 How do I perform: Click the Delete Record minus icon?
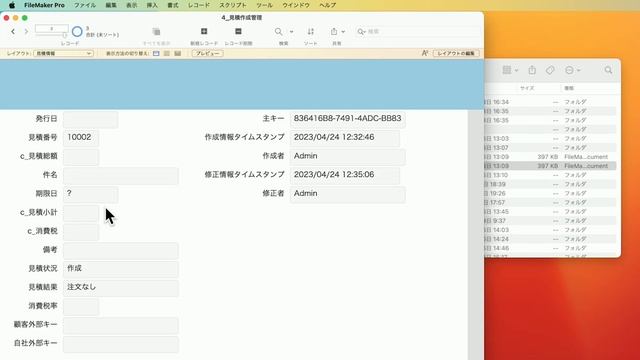tap(238, 31)
